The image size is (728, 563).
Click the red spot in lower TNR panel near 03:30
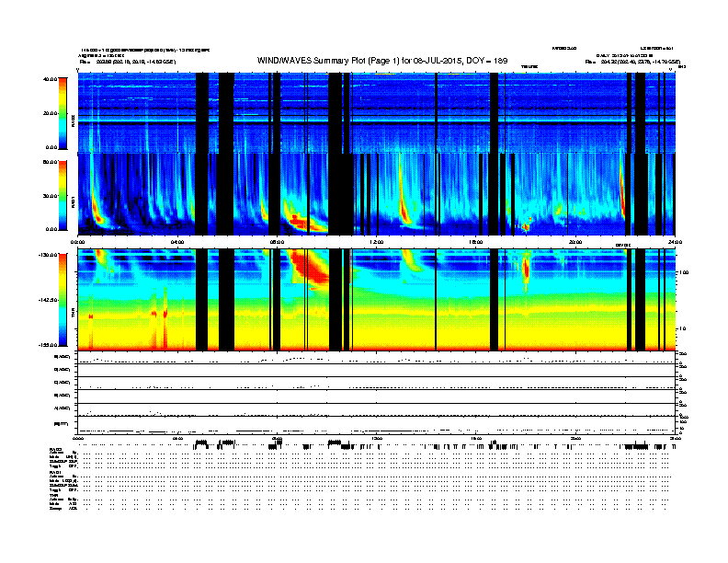(x=165, y=314)
